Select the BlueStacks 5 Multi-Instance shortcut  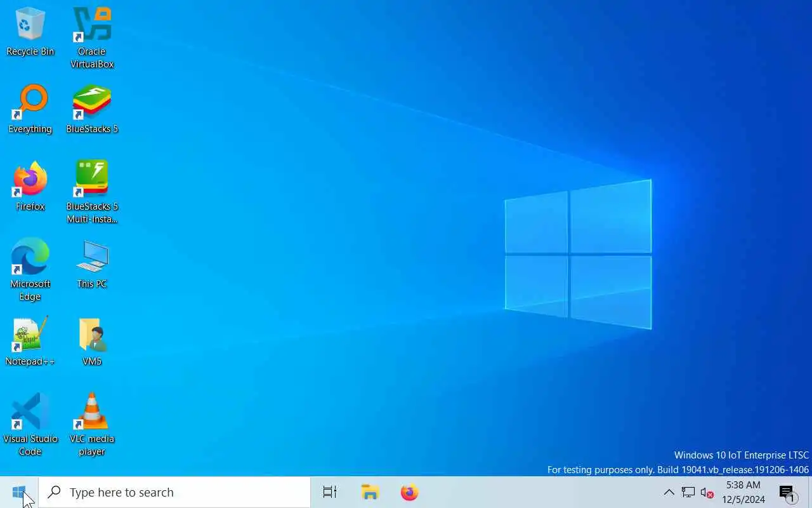pos(92,192)
